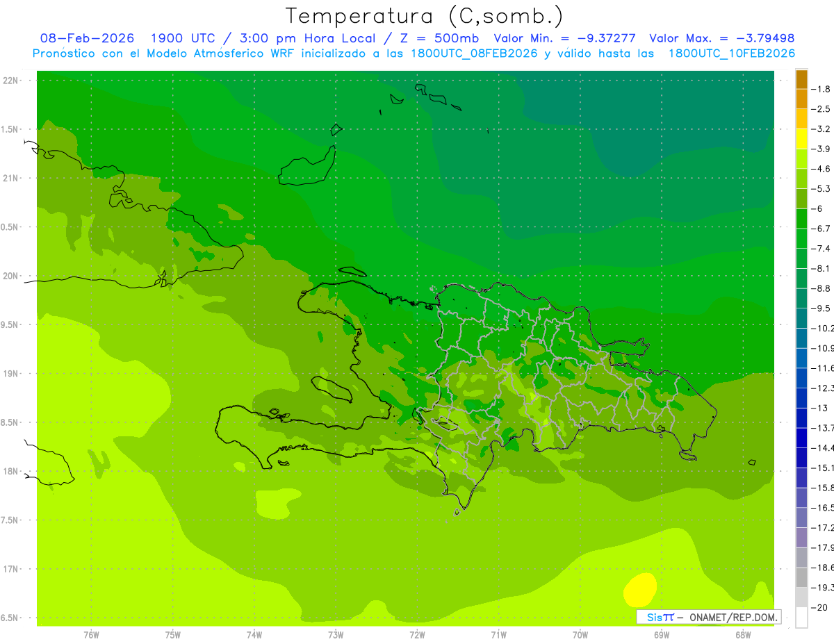The width and height of the screenshot is (834, 644).
Task: Click the "-1.8" colorbar value
Action: pyautogui.click(x=821, y=89)
